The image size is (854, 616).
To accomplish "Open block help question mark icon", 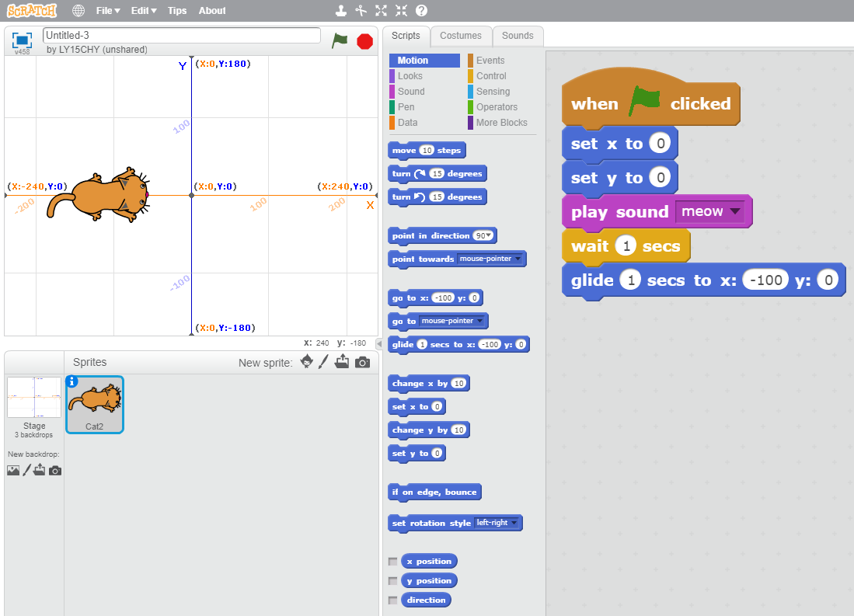I will pos(421,11).
